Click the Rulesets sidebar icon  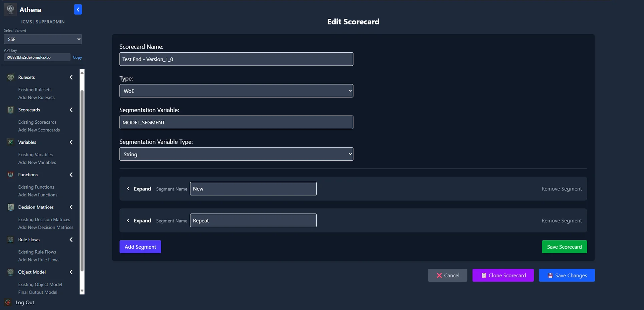(x=11, y=77)
